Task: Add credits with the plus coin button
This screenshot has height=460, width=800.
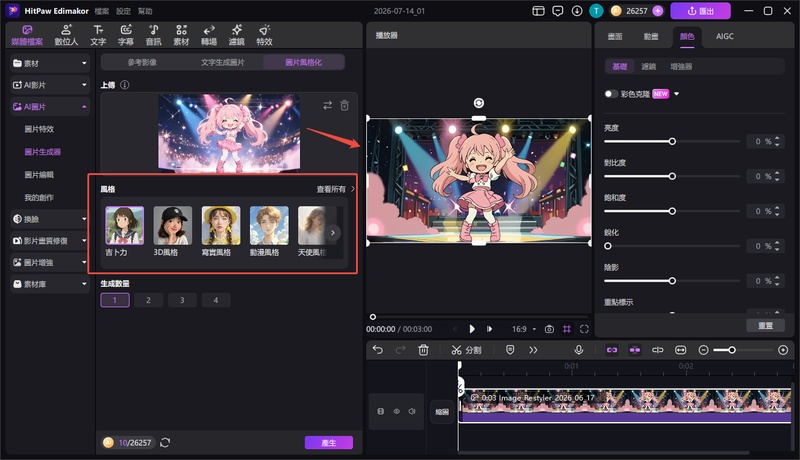Action: pyautogui.click(x=658, y=11)
